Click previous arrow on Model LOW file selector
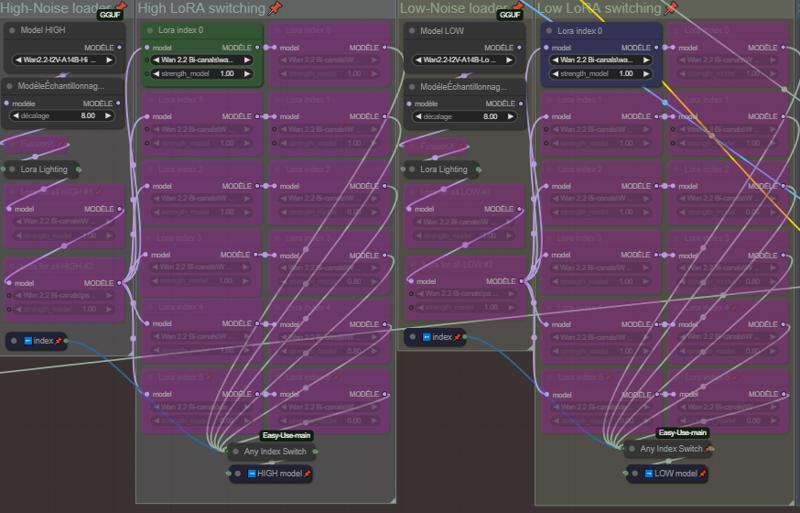The width and height of the screenshot is (800, 513). [x=418, y=60]
